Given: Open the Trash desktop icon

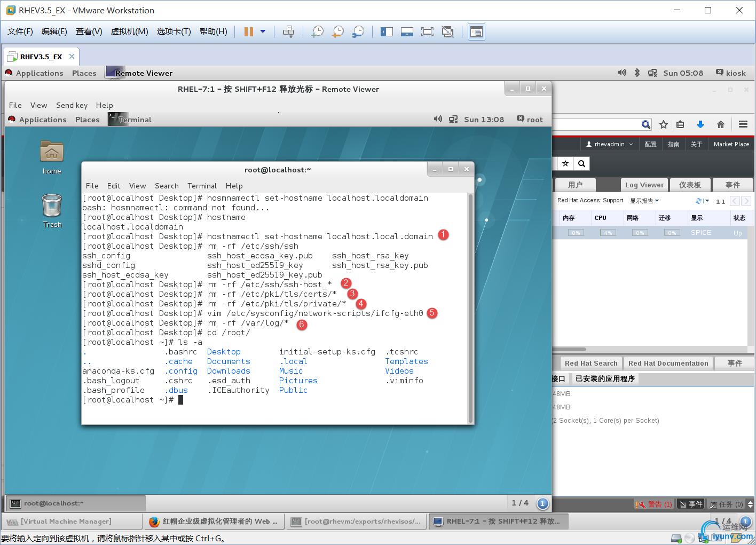Looking at the screenshot, I should 52,211.
